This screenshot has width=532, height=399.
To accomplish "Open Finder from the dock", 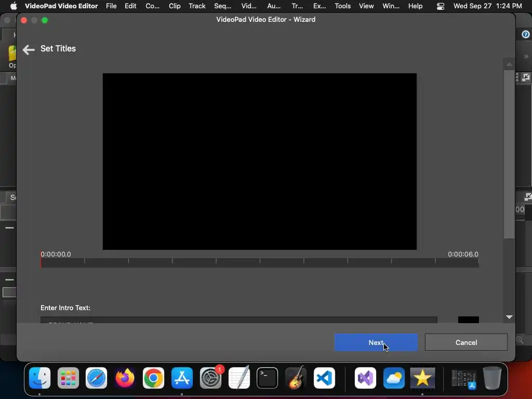I will (39, 378).
